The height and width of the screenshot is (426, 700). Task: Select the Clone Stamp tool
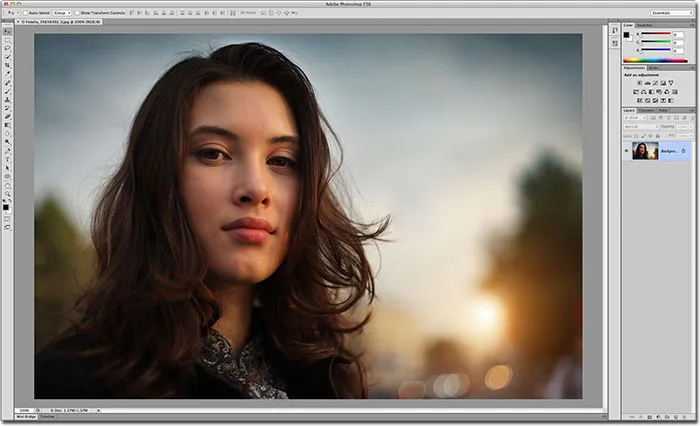pos(8,99)
